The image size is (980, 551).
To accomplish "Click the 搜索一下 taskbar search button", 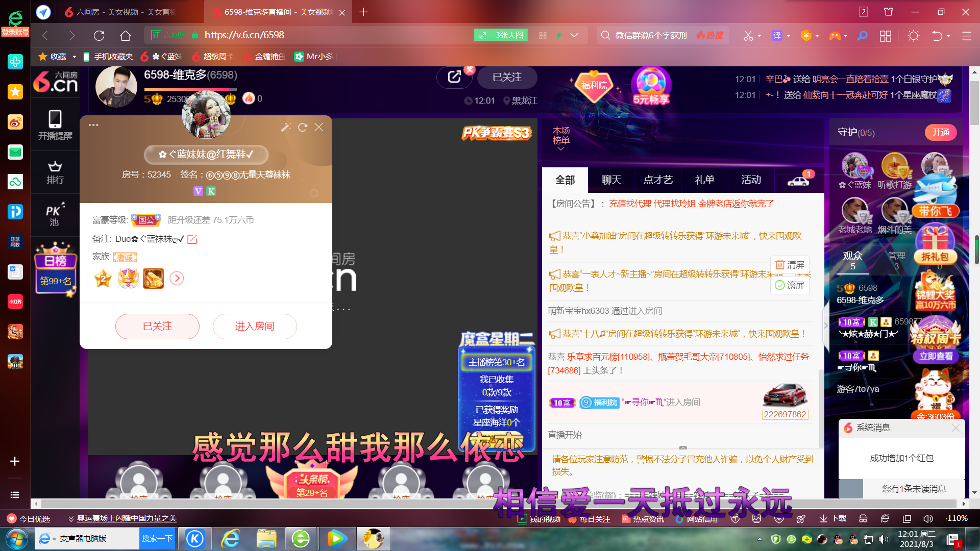I will tap(157, 538).
